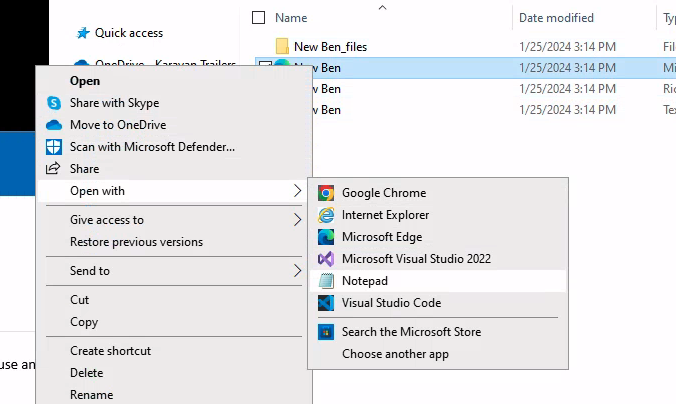Open Quick access in navigation pane

(x=129, y=33)
